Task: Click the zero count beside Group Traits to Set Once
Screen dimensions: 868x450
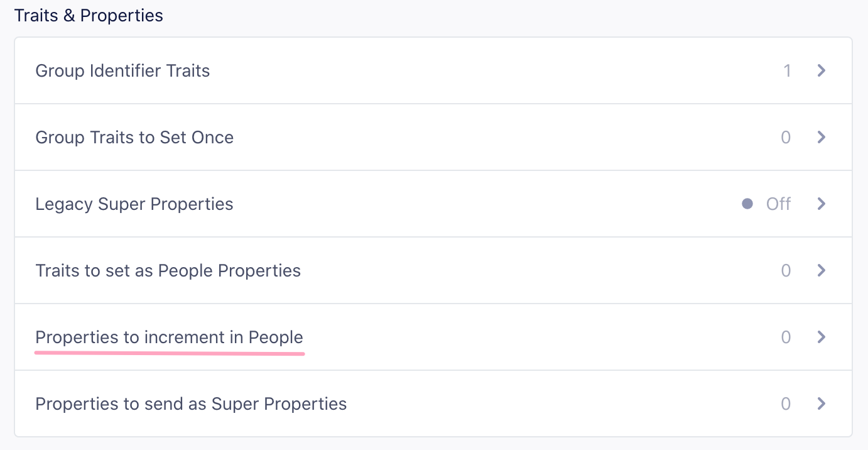Action: click(x=786, y=137)
